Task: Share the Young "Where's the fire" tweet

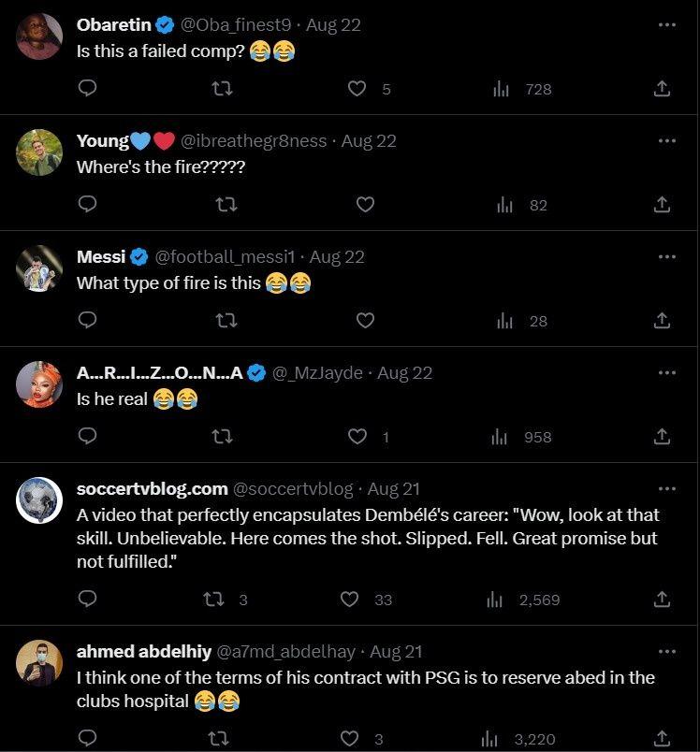Action: pos(662,205)
